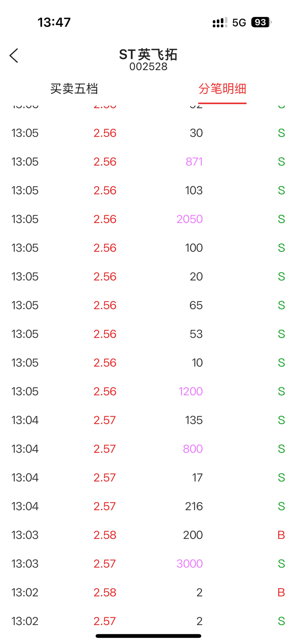Image resolution: width=297 pixels, height=644 pixels.
Task: Tap the stock code 002528
Action: (x=148, y=67)
